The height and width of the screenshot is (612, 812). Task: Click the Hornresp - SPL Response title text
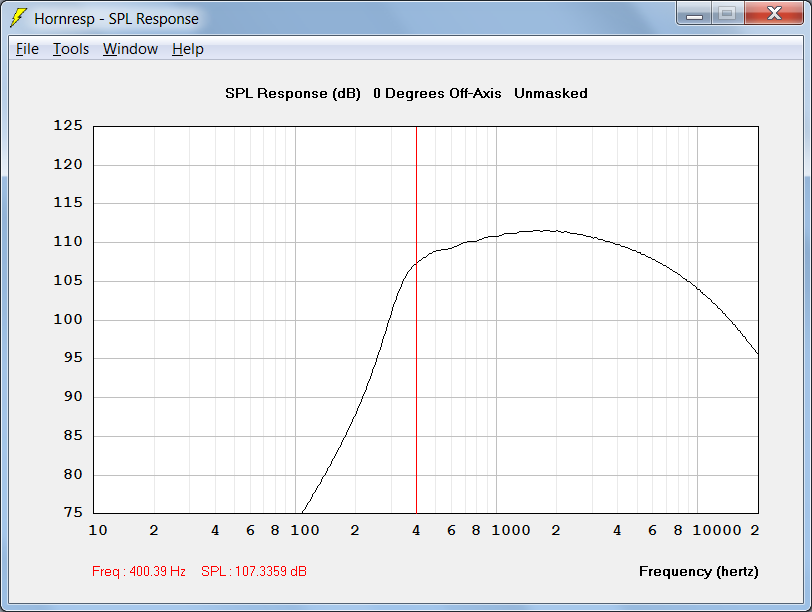[x=117, y=19]
